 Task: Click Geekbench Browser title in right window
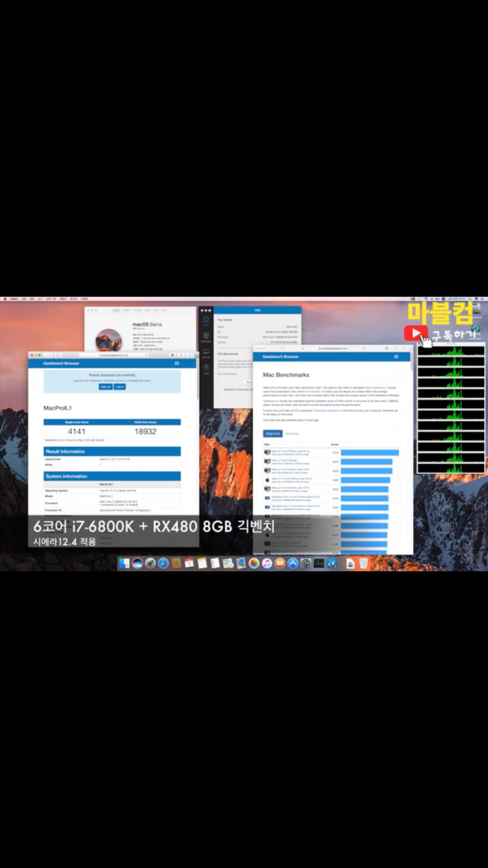click(x=280, y=357)
